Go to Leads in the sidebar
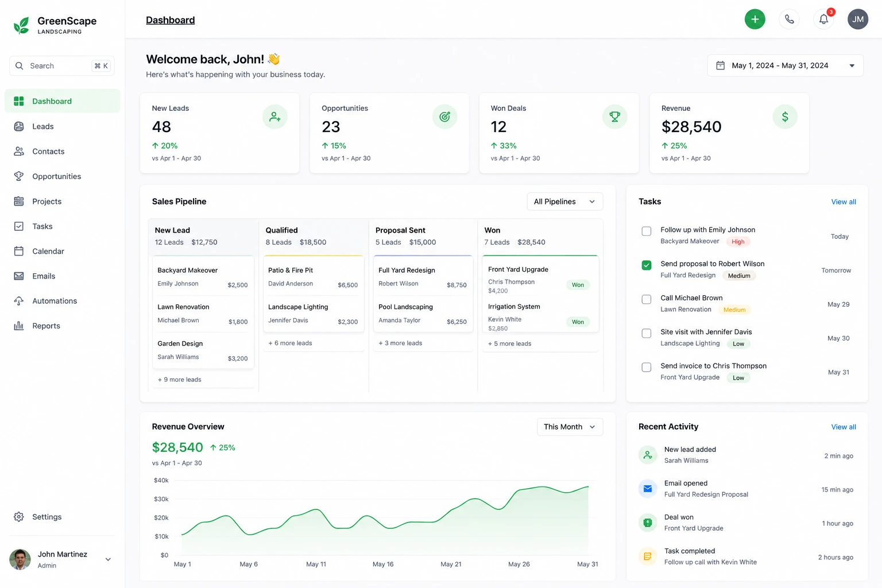The image size is (882, 588). click(x=63, y=126)
